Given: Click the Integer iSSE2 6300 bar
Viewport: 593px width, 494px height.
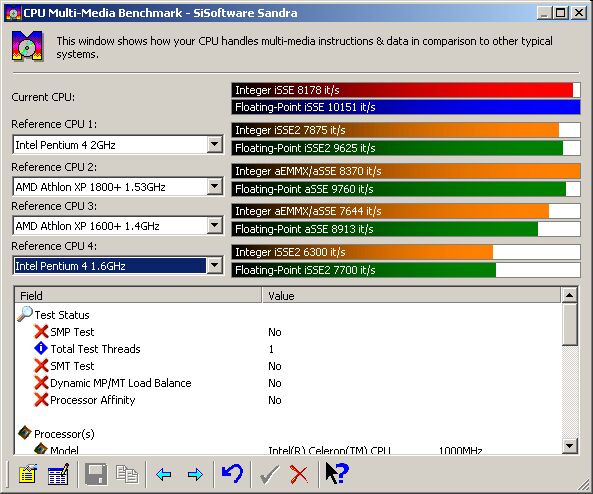Looking at the screenshot, I should [406, 252].
